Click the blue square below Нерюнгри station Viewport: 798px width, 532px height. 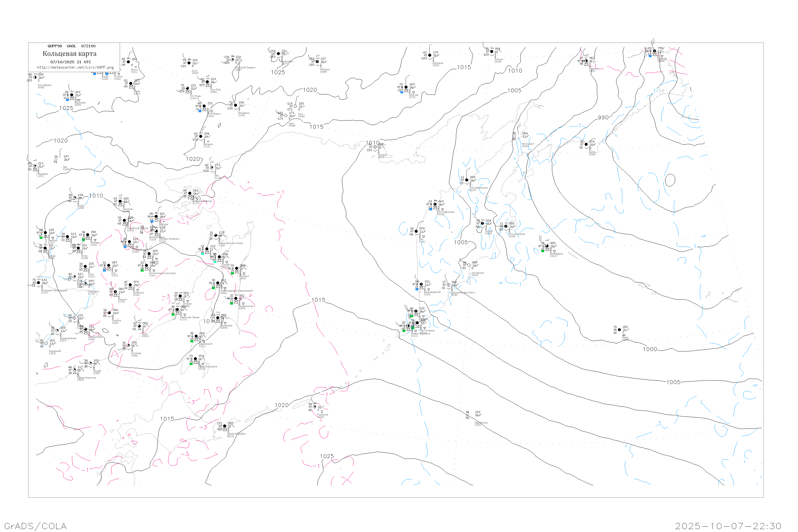tap(67, 100)
